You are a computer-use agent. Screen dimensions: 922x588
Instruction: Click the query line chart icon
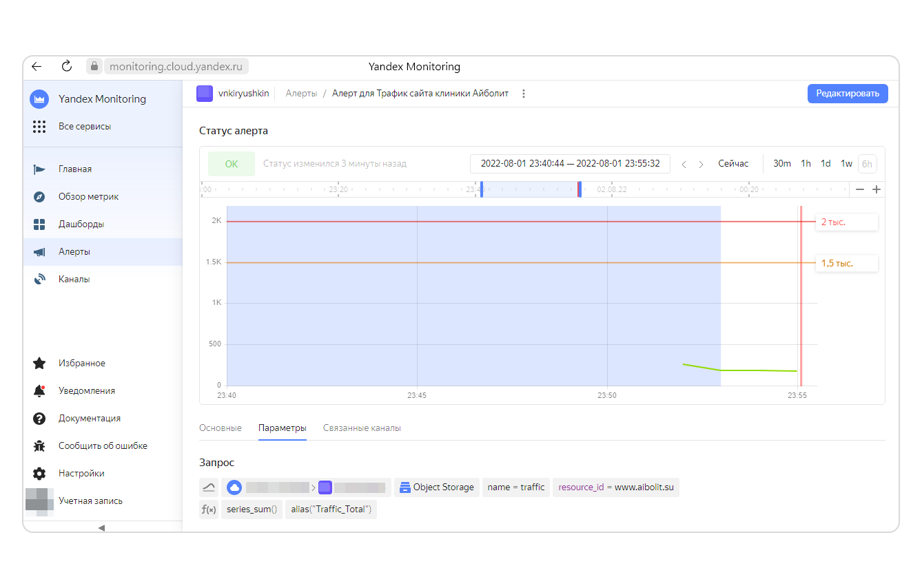[x=209, y=487]
